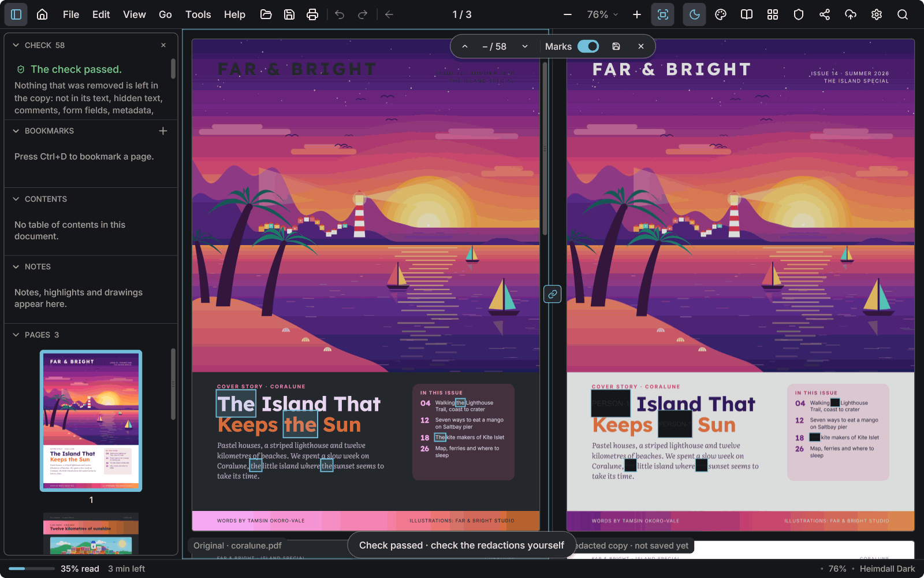Toggle the fit-to-screen view button
Image resolution: width=924 pixels, height=578 pixels.
point(663,14)
